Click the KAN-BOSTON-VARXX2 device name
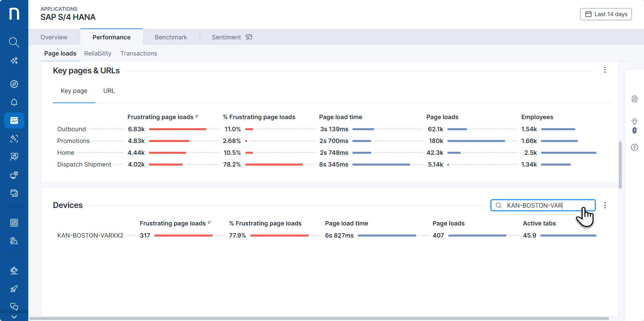The width and height of the screenshot is (644, 321). pos(90,236)
